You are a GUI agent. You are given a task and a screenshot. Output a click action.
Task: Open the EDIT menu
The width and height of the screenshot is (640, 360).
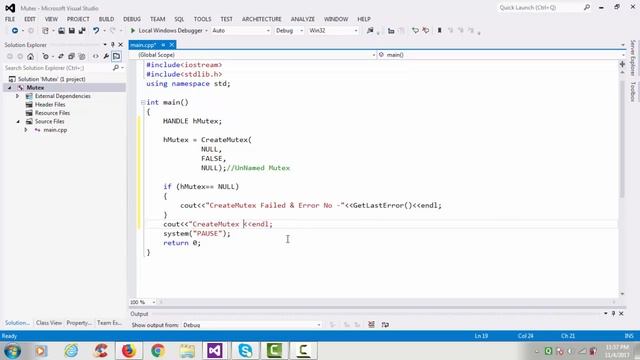[30, 19]
